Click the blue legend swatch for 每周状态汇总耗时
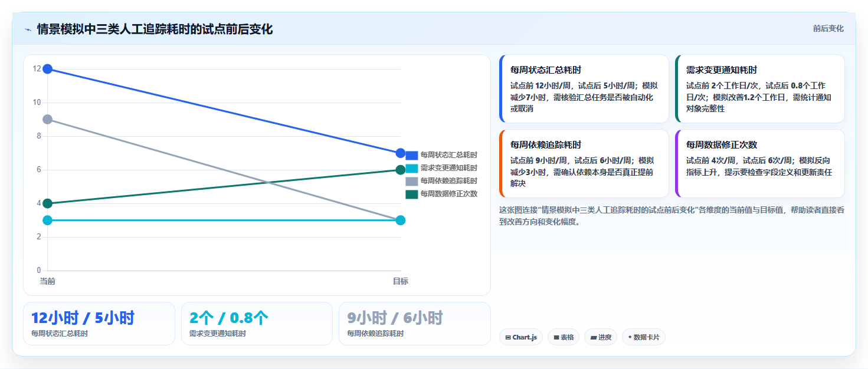The image size is (868, 369). pyautogui.click(x=411, y=155)
